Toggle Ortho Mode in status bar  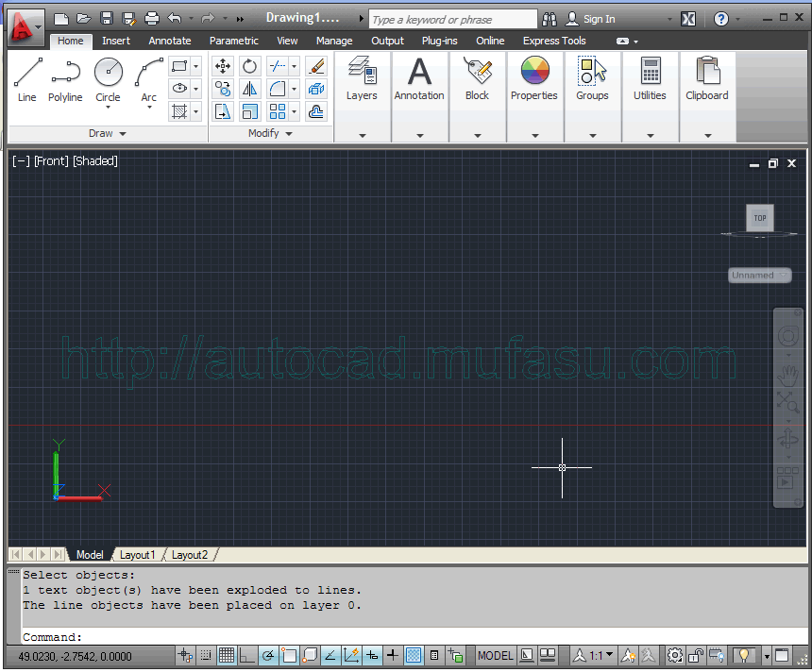click(x=247, y=656)
